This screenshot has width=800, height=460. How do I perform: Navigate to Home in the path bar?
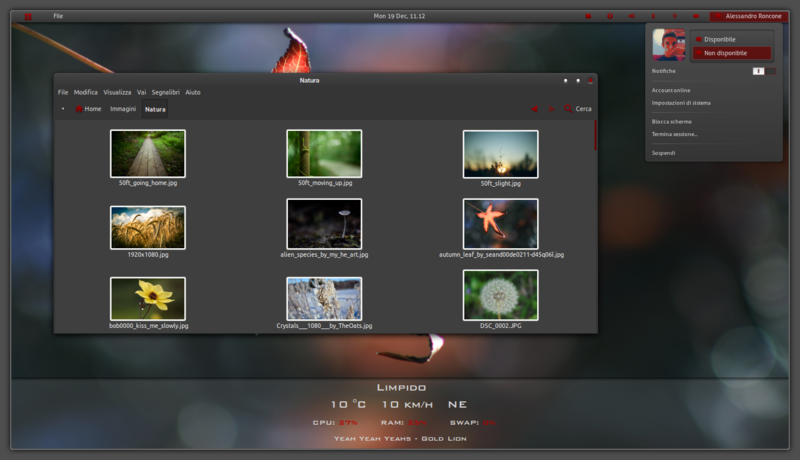point(93,109)
